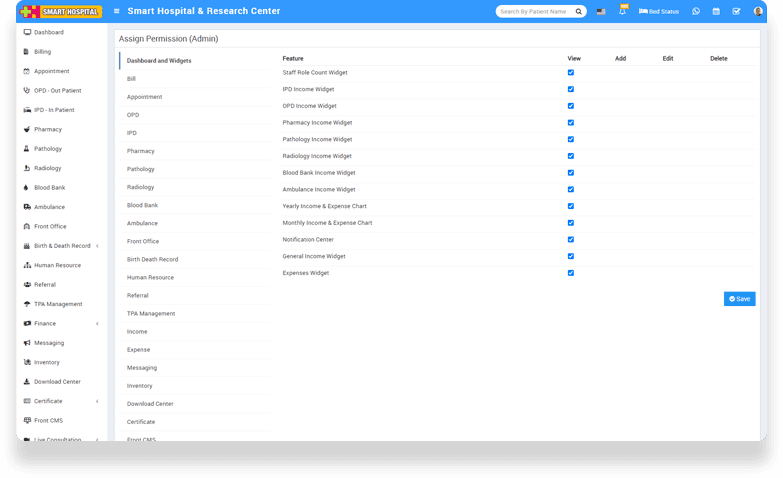Expand the Certificate sidebar menu
Screen dimensions: 783x478
tap(62, 401)
